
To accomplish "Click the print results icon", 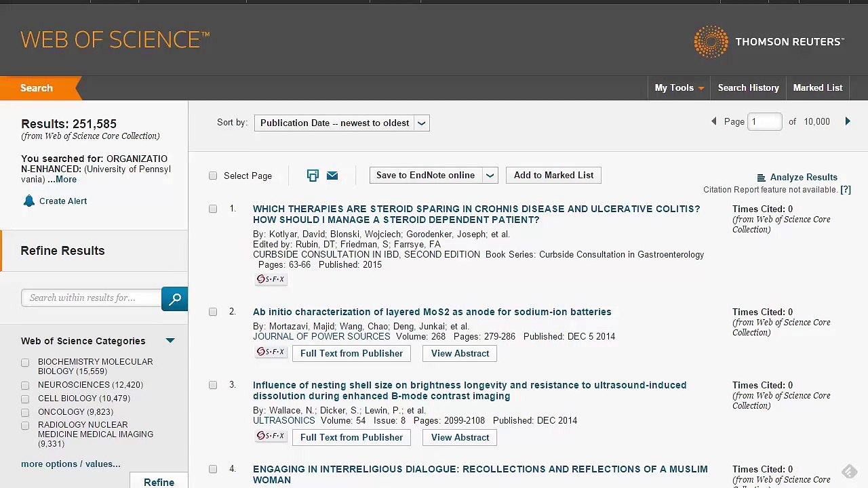I will 313,176.
